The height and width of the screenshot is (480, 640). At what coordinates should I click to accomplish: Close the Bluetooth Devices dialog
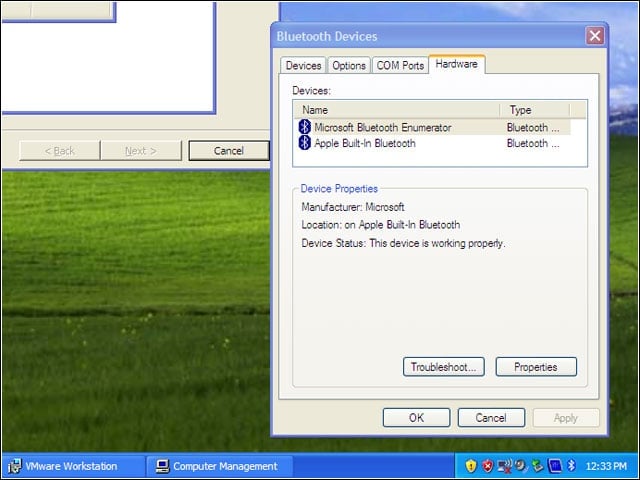tap(595, 36)
